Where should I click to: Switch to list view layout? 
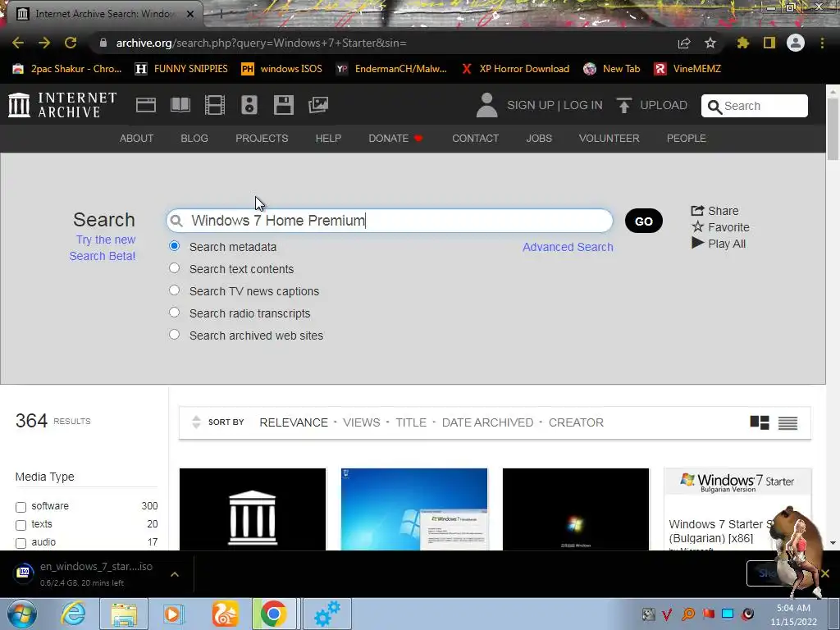787,422
